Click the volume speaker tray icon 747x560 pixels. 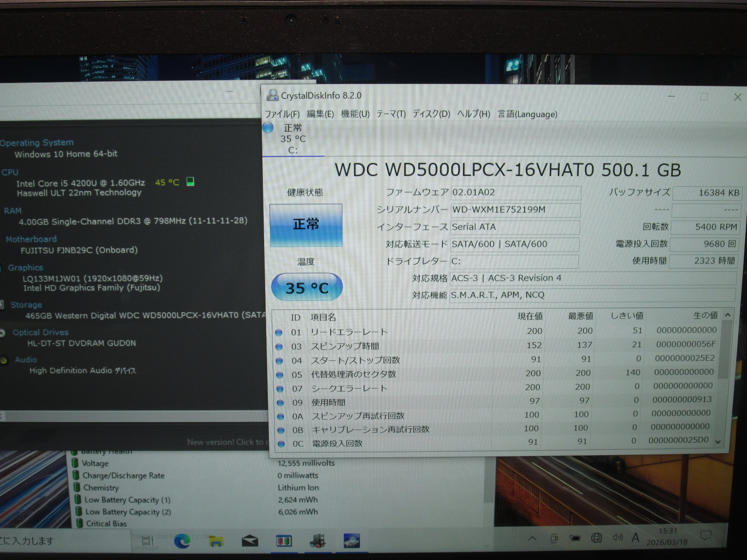[617, 538]
